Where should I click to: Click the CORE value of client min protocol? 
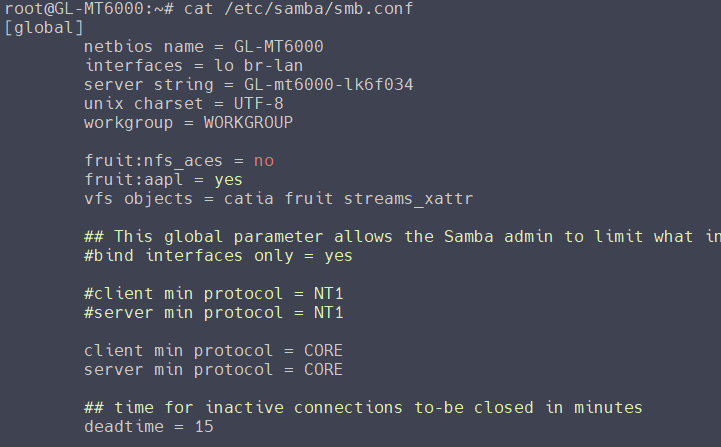(x=323, y=351)
